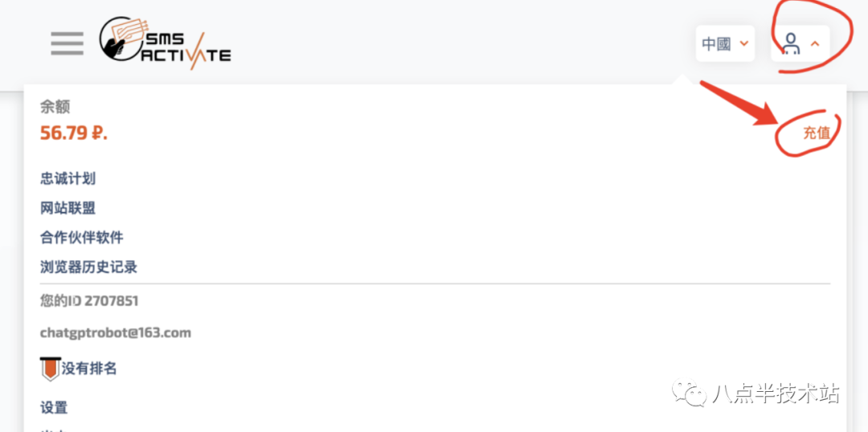This screenshot has height=432, width=868.
Task: Click the 56.79 ₽ balance amount
Action: (73, 133)
